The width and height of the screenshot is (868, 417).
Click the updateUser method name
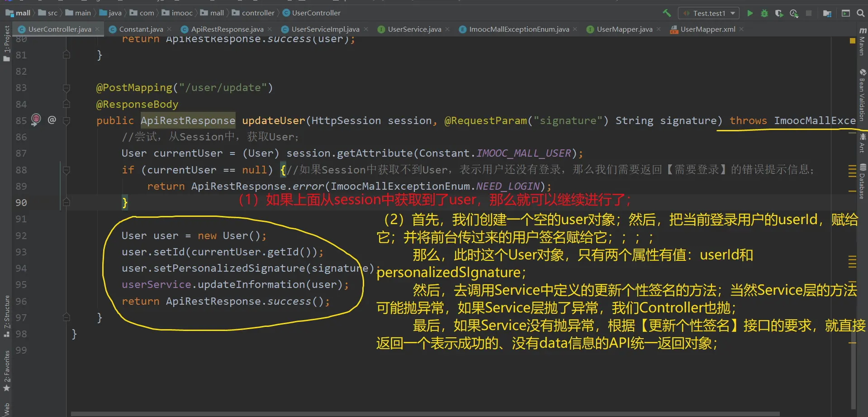[x=274, y=121]
